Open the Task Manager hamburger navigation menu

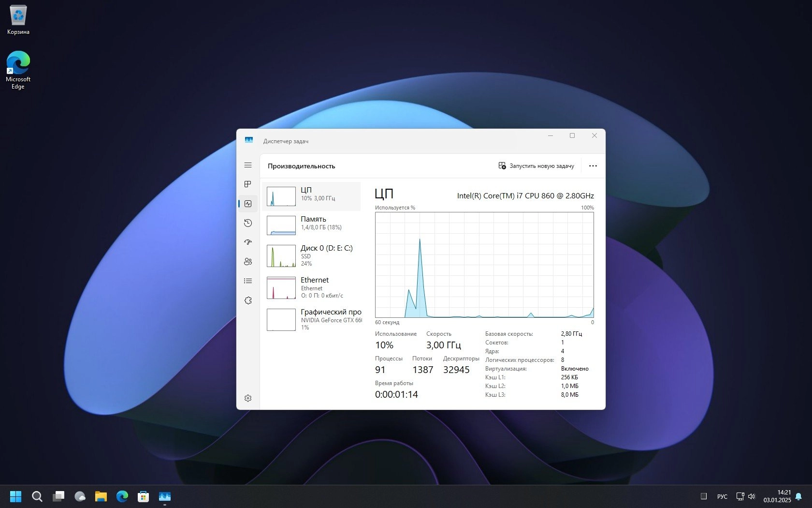pos(248,165)
